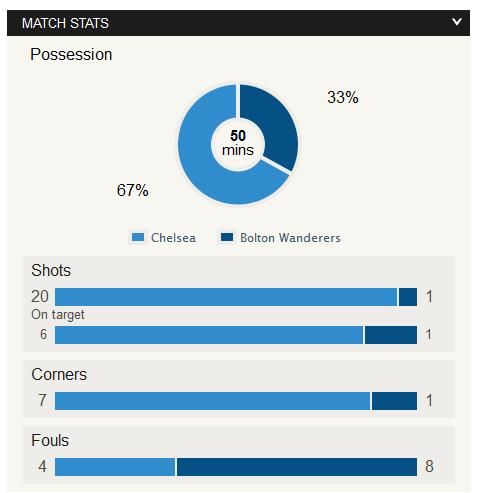The height and width of the screenshot is (493, 481).
Task: Click Chelsea's on target bar
Action: (x=209, y=335)
